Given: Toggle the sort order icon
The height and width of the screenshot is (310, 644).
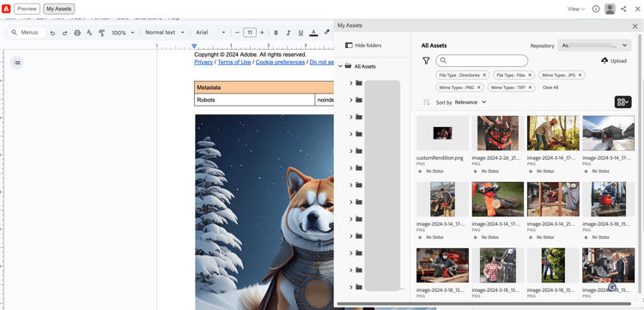Looking at the screenshot, I should 426,102.
